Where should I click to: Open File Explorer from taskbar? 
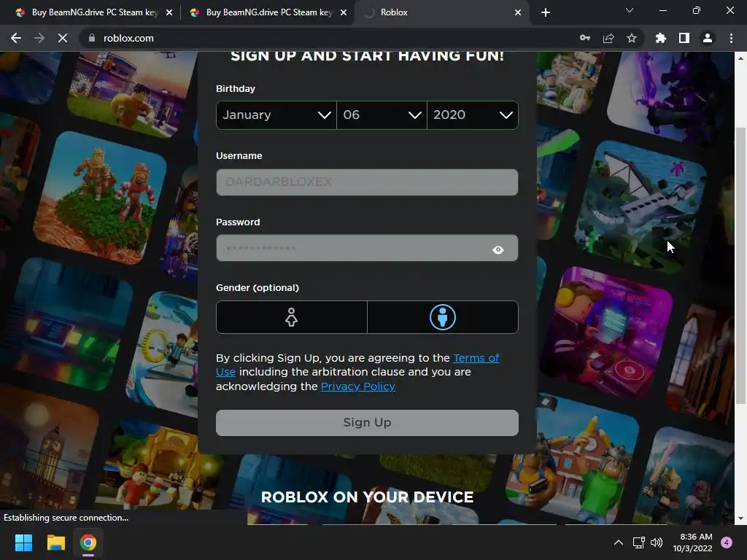[55, 542]
